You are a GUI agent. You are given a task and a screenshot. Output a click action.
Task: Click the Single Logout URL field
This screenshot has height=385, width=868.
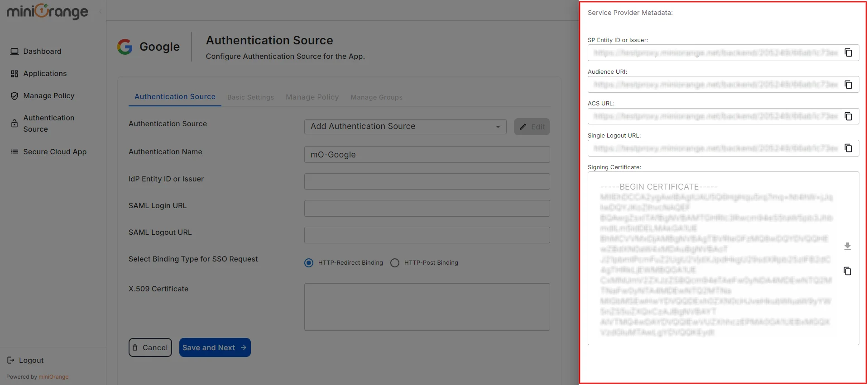pos(723,148)
